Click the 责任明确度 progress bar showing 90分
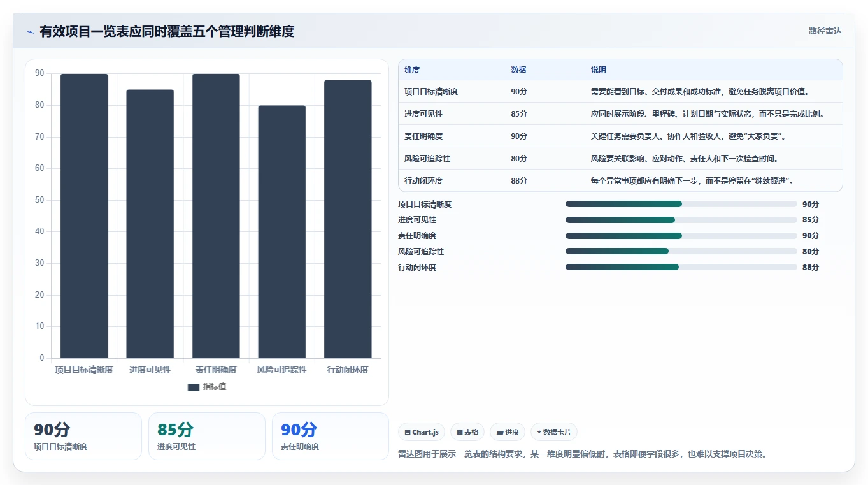 (681, 236)
